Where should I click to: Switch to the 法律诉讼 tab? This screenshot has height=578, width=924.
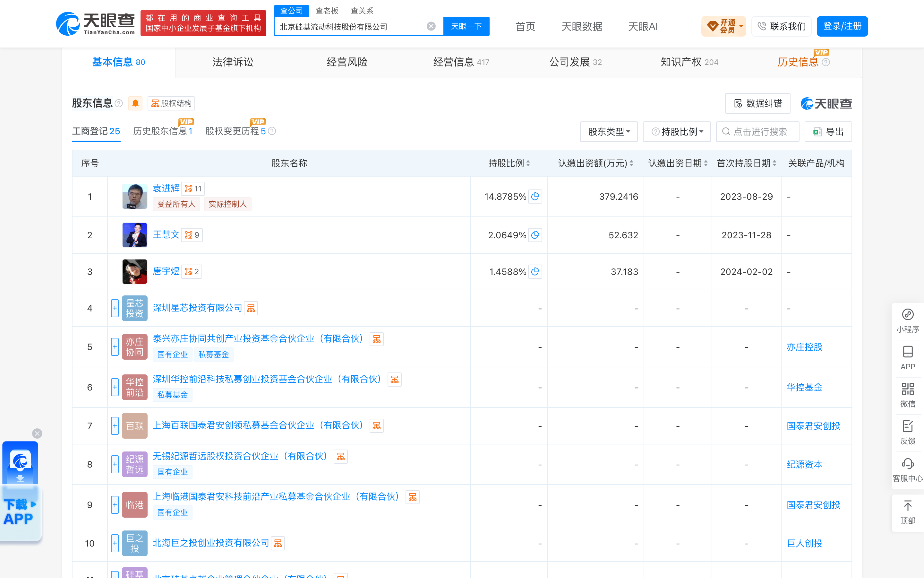[233, 62]
